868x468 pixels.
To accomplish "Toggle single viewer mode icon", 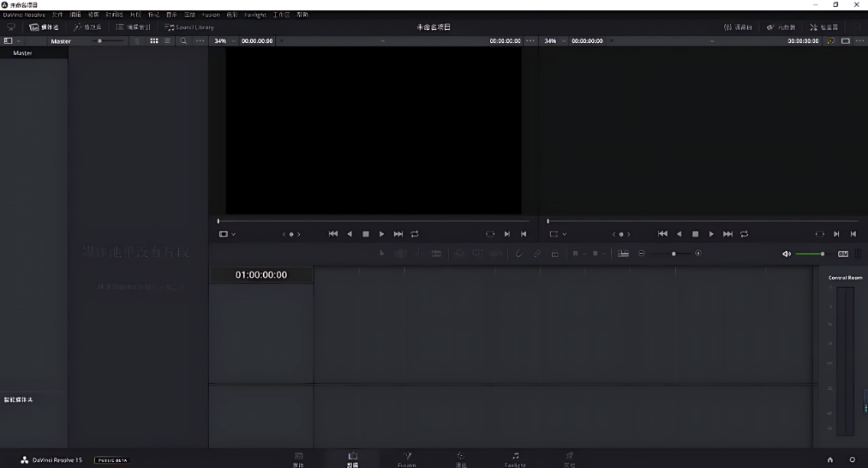I will click(x=846, y=41).
